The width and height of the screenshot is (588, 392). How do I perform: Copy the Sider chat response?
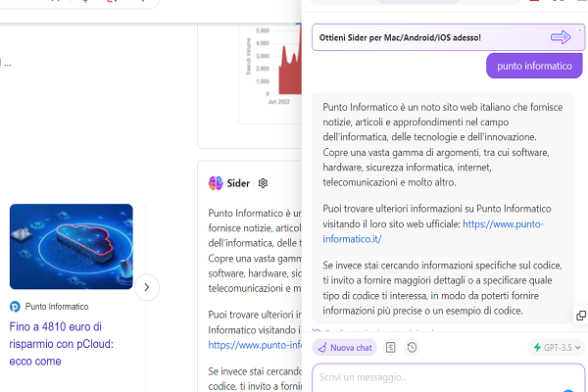point(581,316)
